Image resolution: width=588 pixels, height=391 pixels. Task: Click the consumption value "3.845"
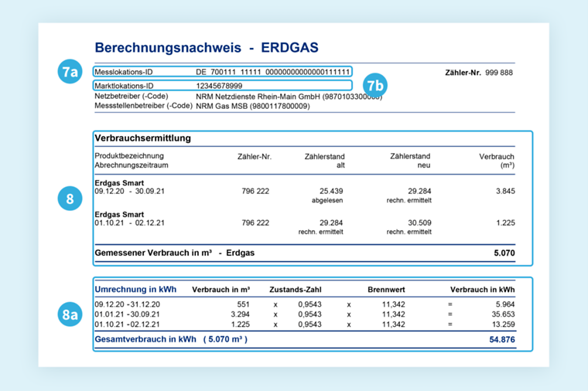pos(505,191)
